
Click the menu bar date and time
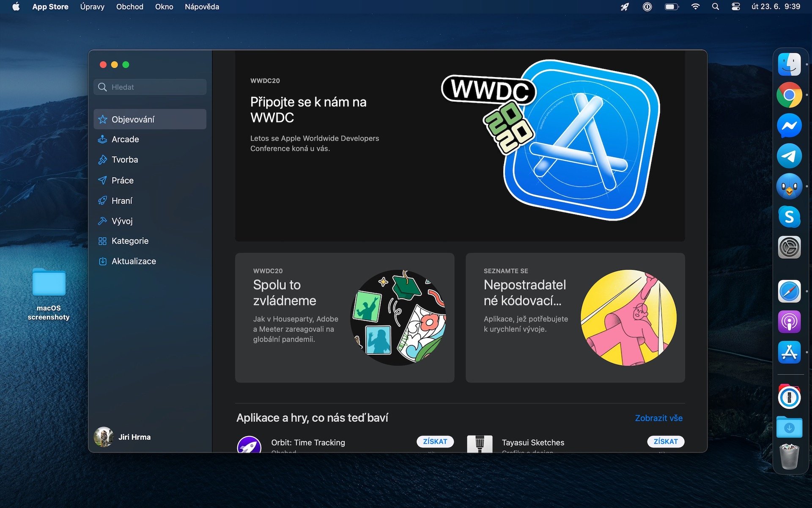click(776, 7)
